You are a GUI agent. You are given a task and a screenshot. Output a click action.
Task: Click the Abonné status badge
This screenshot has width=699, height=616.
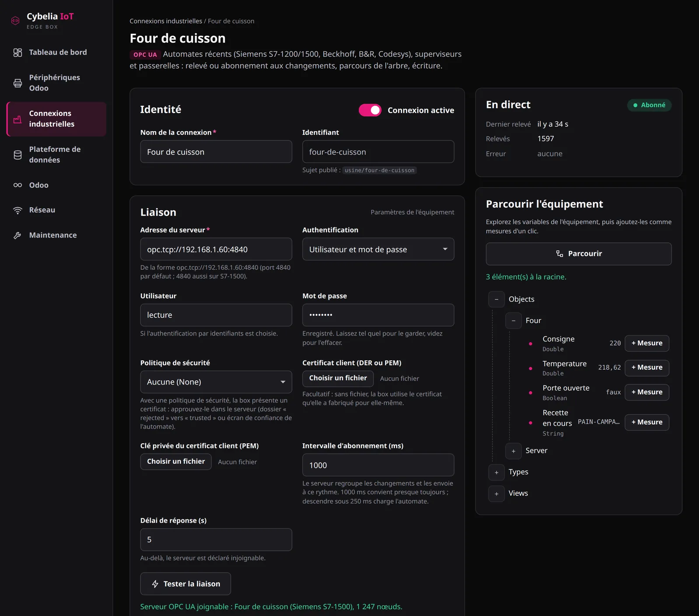coord(650,105)
